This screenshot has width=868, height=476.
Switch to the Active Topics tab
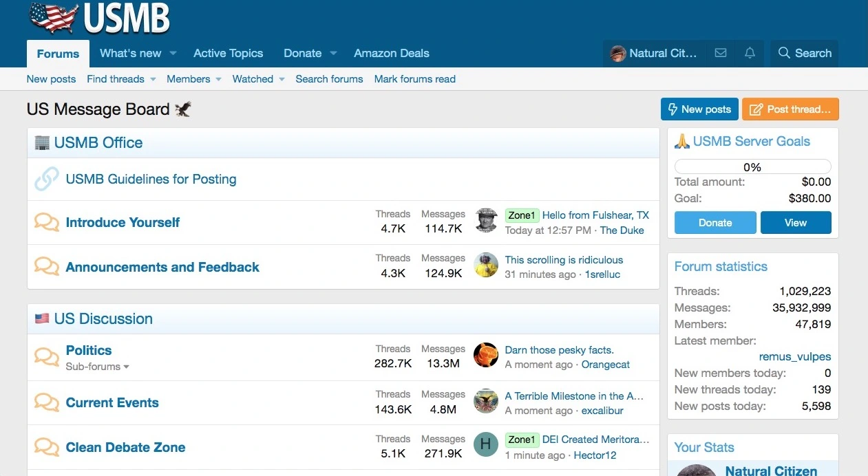(228, 53)
